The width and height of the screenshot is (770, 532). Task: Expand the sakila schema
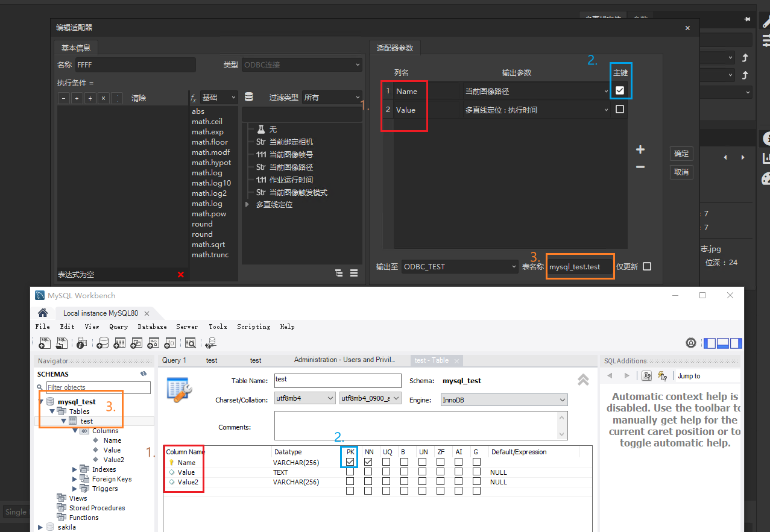[41, 527]
